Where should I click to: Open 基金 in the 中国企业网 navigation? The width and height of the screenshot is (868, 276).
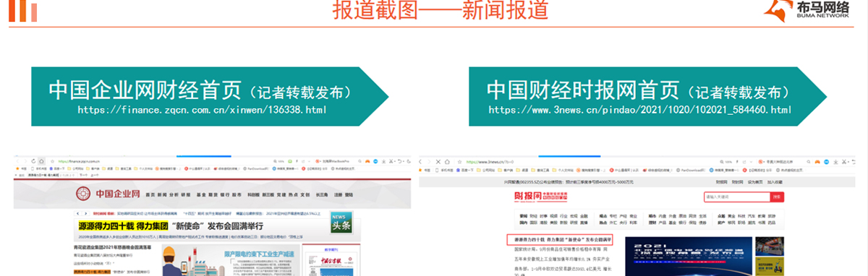201,194
